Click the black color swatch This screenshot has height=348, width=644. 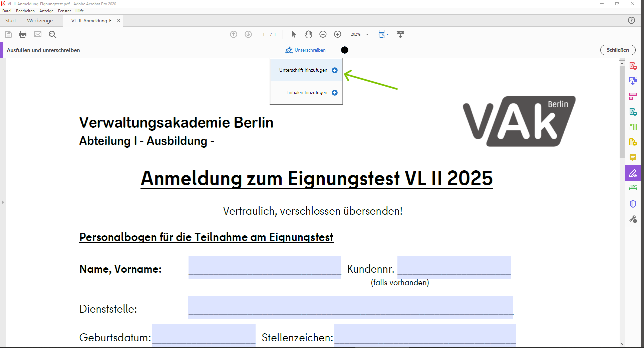[x=345, y=50]
